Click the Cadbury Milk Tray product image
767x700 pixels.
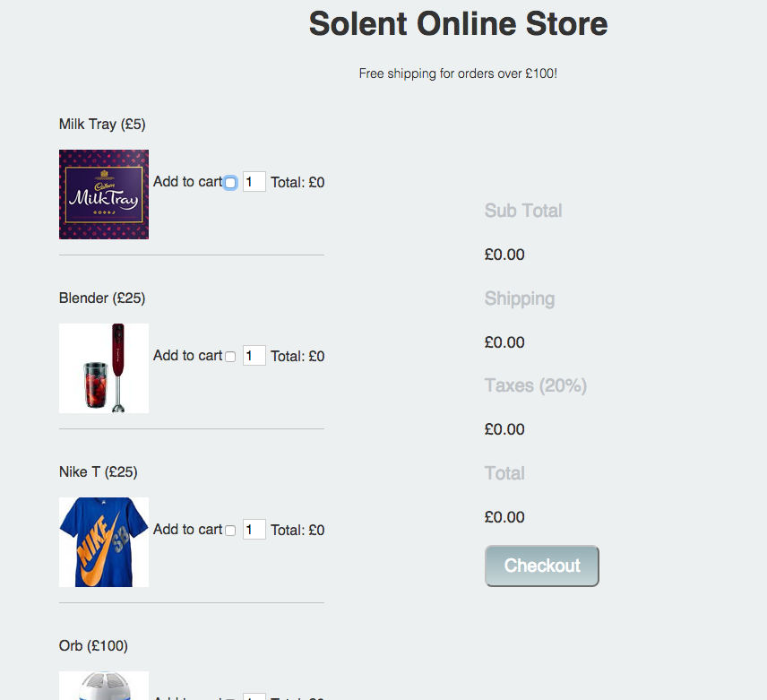point(103,194)
